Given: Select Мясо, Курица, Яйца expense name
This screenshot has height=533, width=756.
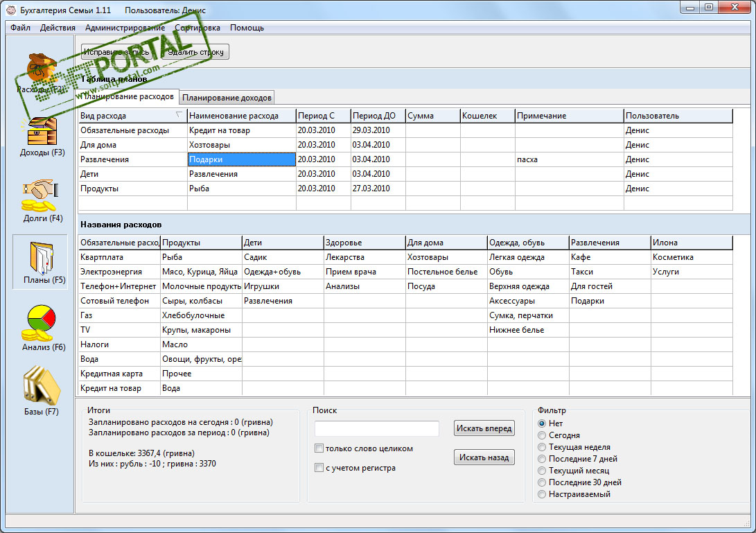Looking at the screenshot, I should [x=201, y=272].
